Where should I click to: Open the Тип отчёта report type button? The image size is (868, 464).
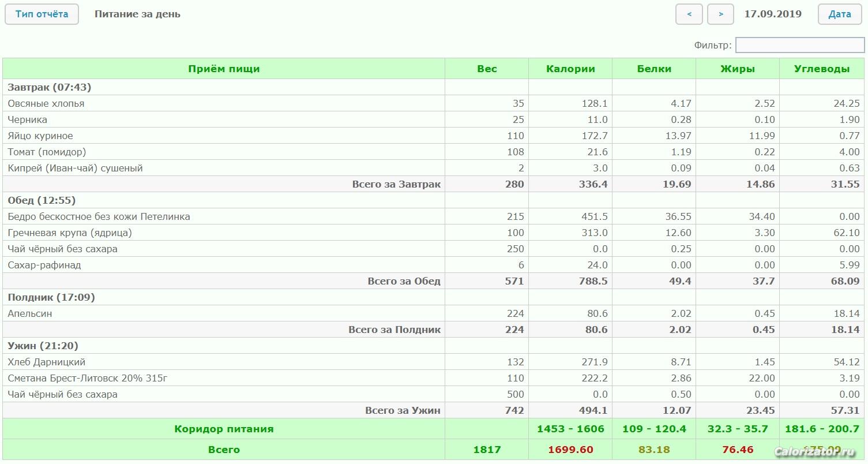point(42,14)
